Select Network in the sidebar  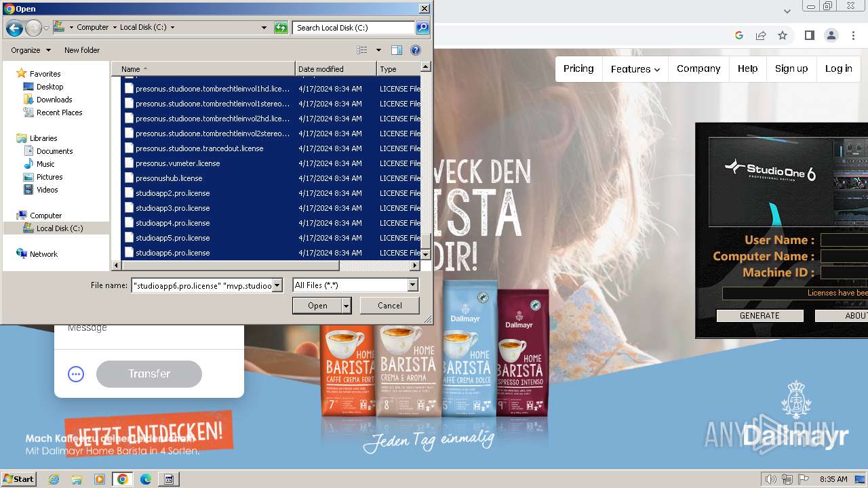[43, 254]
